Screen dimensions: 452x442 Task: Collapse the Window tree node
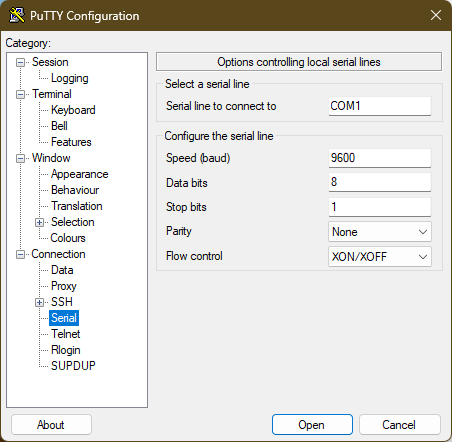20,158
